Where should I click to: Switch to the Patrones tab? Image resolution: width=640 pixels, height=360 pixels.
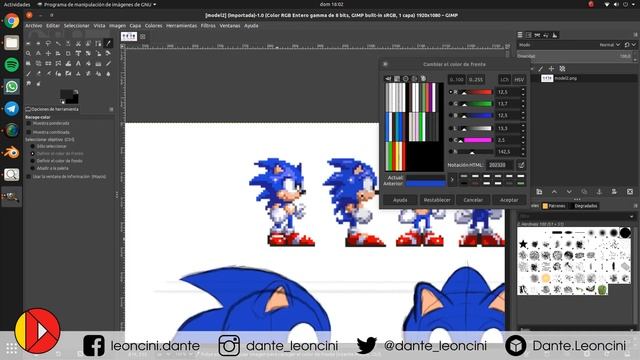coord(553,206)
